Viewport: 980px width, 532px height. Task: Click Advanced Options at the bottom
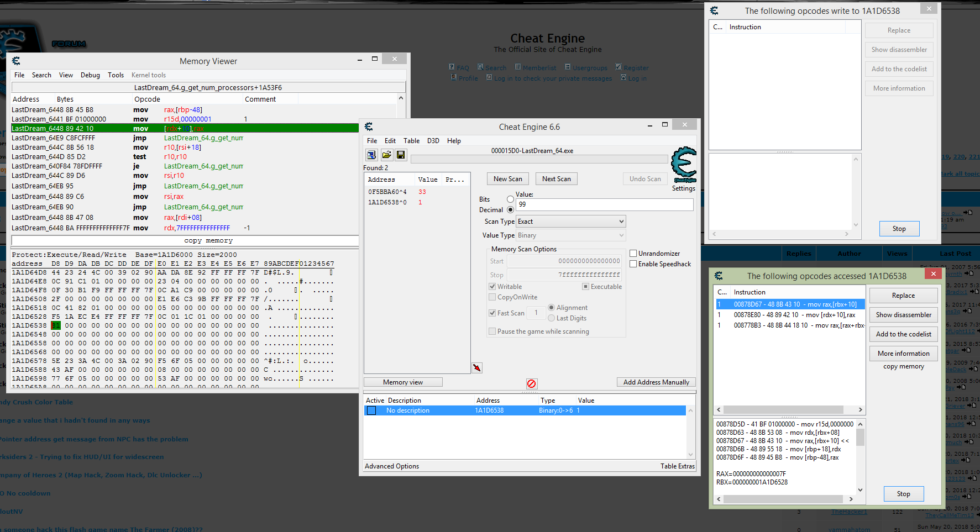tap(392, 466)
